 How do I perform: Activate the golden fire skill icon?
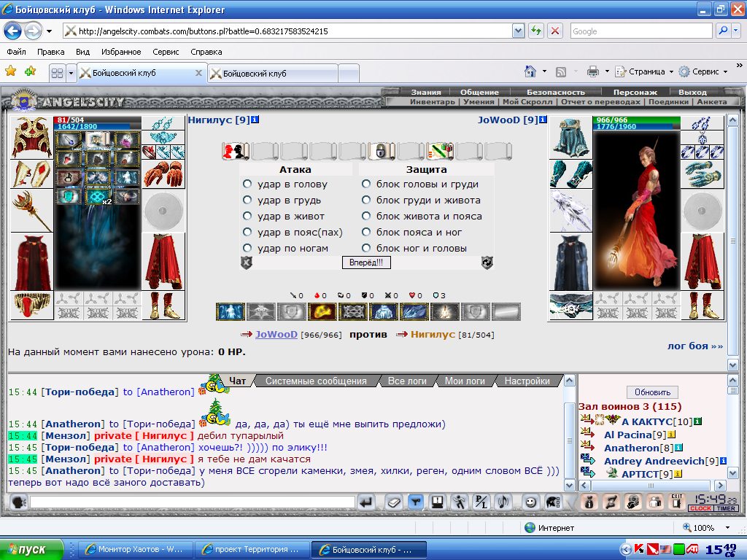coord(322,312)
